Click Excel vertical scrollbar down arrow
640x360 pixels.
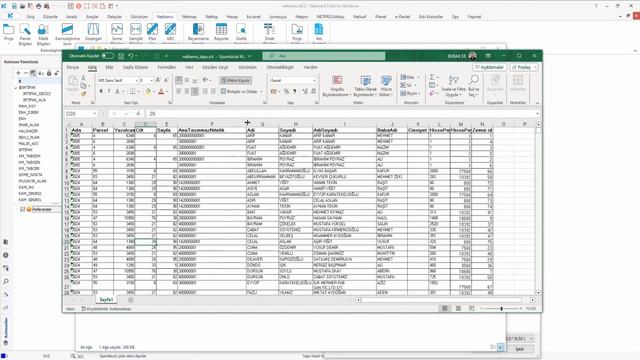[x=538, y=293]
